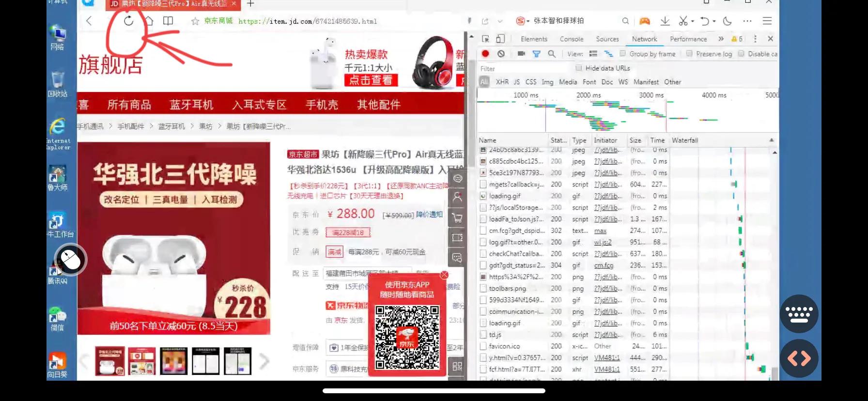Viewport: 868px width, 401px height.
Task: Switch to Sources tab
Action: click(x=607, y=39)
